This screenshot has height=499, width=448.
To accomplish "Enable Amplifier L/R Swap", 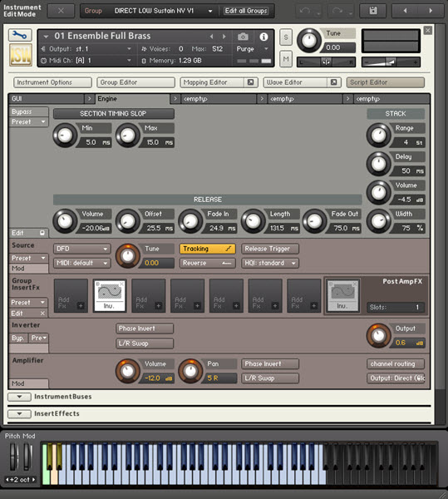I will pos(270,378).
